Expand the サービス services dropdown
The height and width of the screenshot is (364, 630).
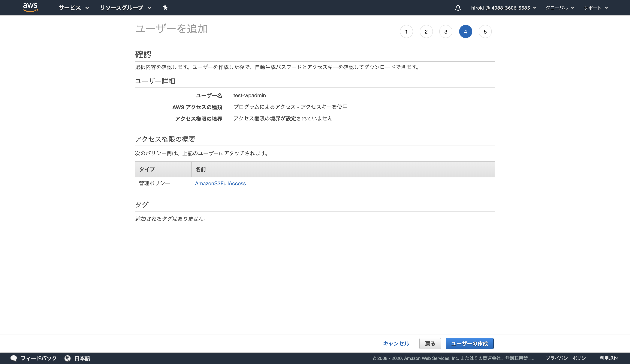(74, 8)
